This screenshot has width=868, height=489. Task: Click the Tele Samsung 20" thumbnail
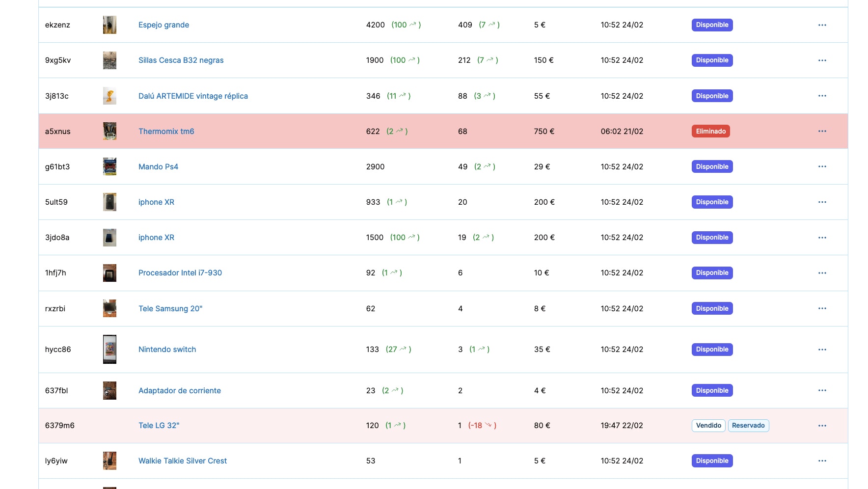point(109,308)
